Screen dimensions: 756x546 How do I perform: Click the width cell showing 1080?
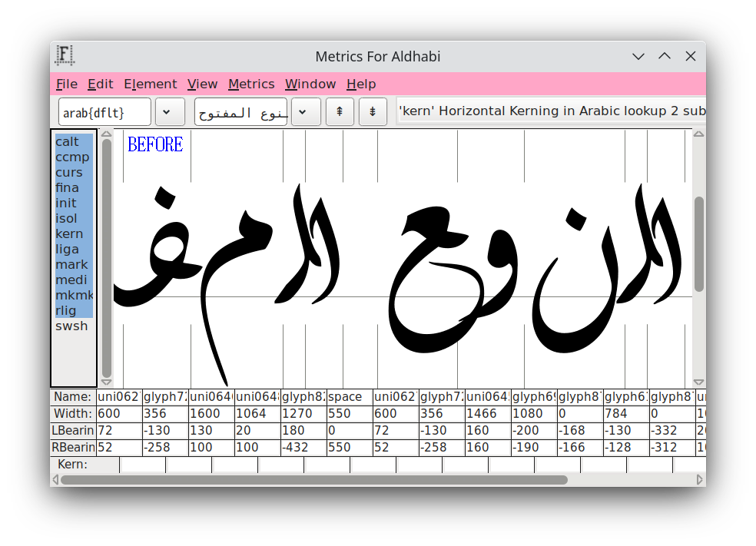coord(534,414)
